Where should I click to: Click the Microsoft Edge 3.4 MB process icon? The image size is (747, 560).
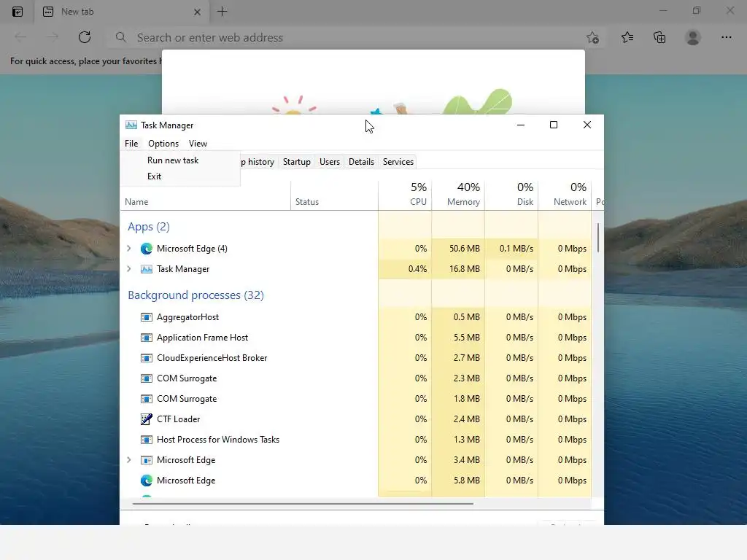pos(146,461)
